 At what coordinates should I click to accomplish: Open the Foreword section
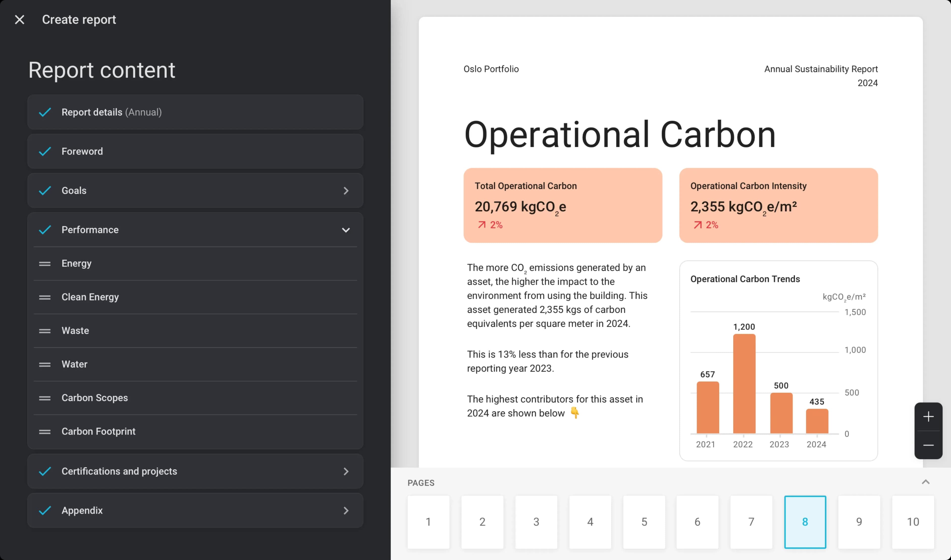(x=195, y=152)
